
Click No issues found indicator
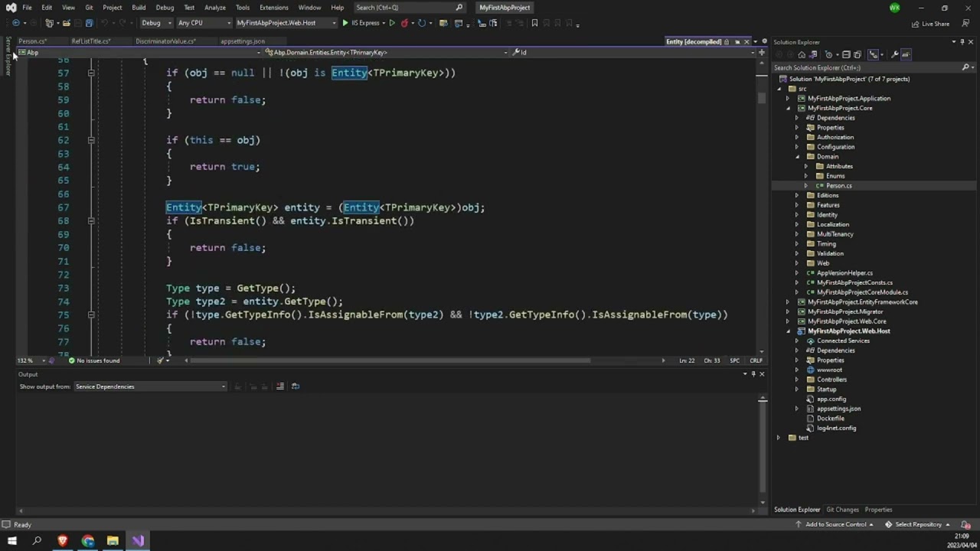[x=94, y=360]
